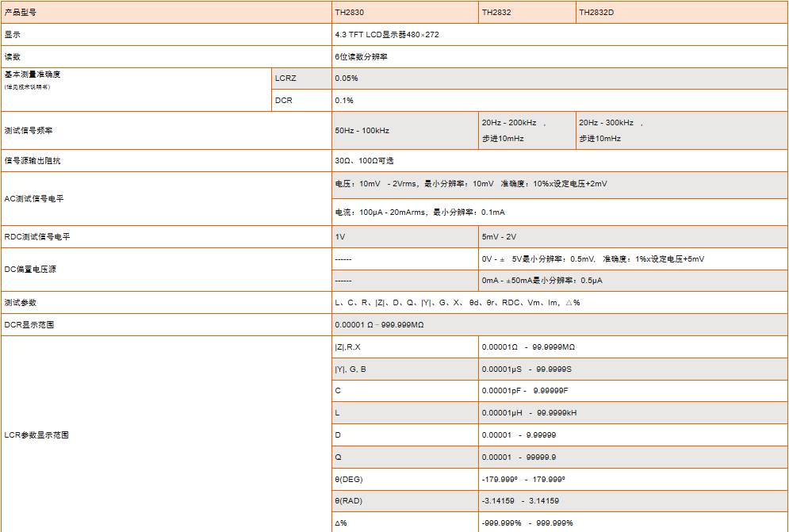Click the DCR显示范围 row label
Image resolution: width=789 pixels, height=532 pixels.
pyautogui.click(x=166, y=324)
